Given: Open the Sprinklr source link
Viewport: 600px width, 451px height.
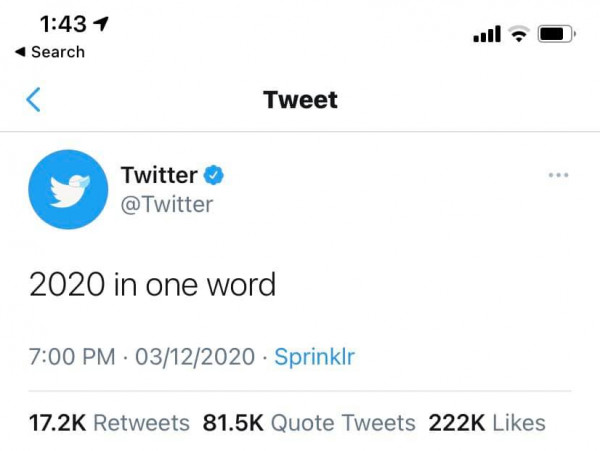Looking at the screenshot, I should click(315, 357).
